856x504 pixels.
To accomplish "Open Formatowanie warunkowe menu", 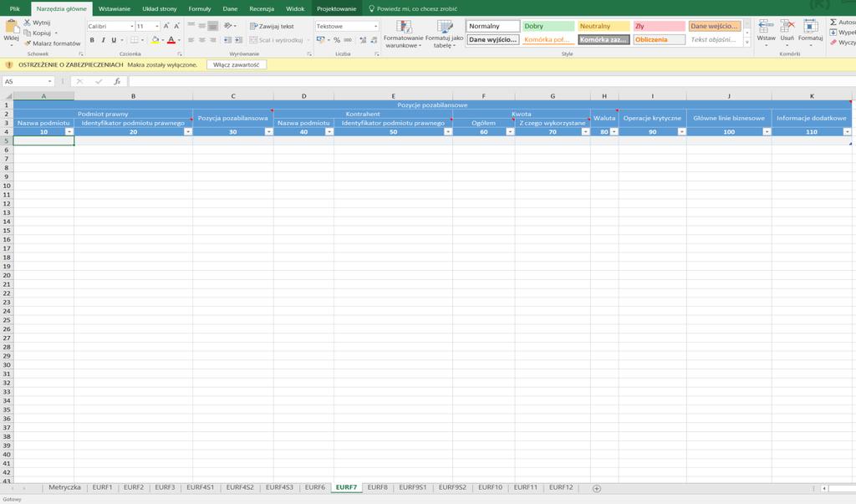I will pyautogui.click(x=404, y=34).
